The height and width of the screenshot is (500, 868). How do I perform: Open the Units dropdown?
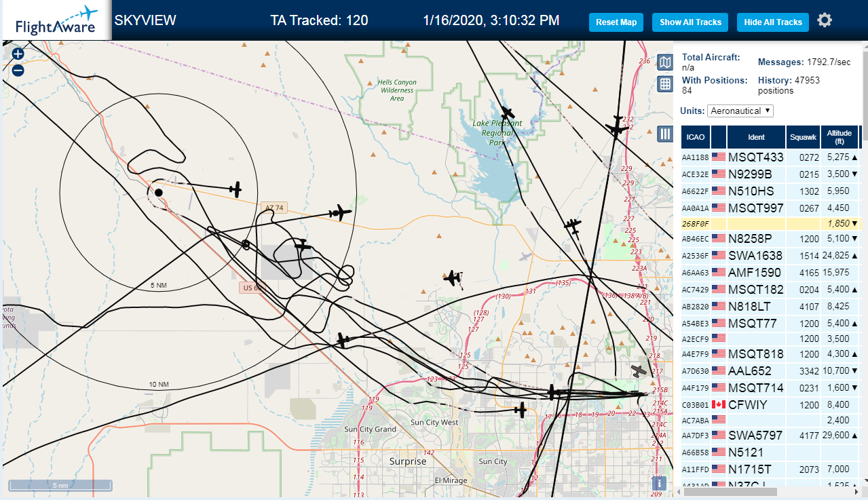pos(740,111)
